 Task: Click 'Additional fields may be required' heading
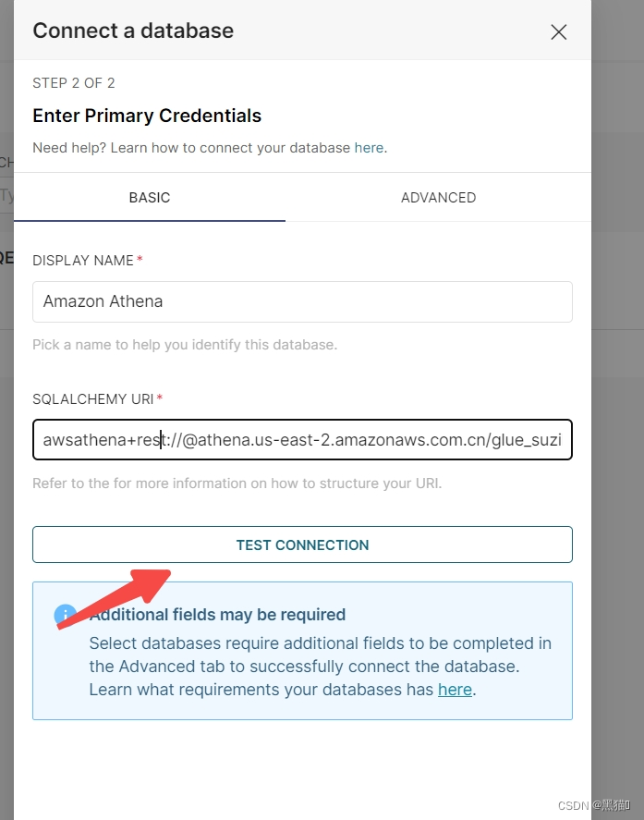217,615
